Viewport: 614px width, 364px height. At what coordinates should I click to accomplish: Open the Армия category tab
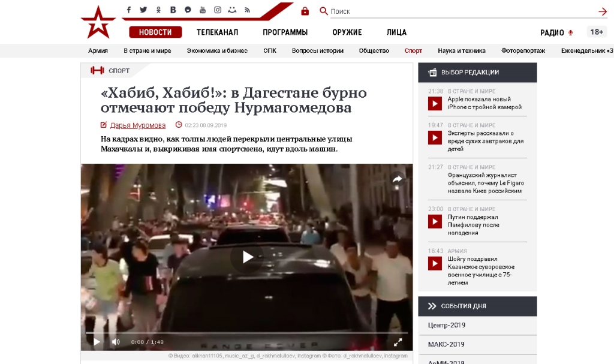point(98,51)
